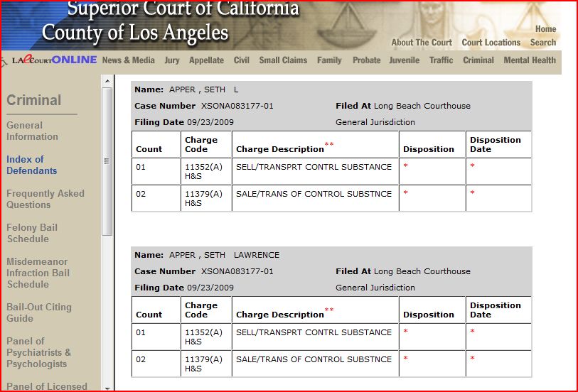
Task: Open the Appellate section
Action: coord(206,60)
